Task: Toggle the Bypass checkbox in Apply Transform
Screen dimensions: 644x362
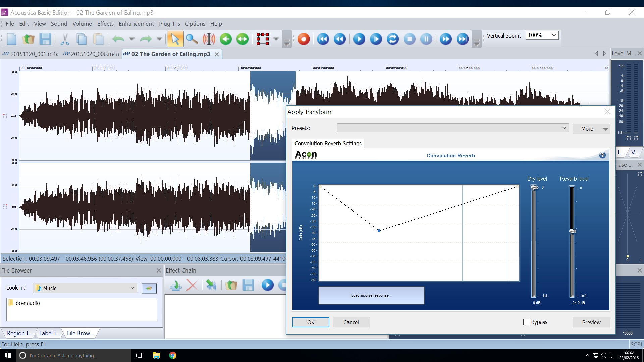Action: pyautogui.click(x=526, y=322)
